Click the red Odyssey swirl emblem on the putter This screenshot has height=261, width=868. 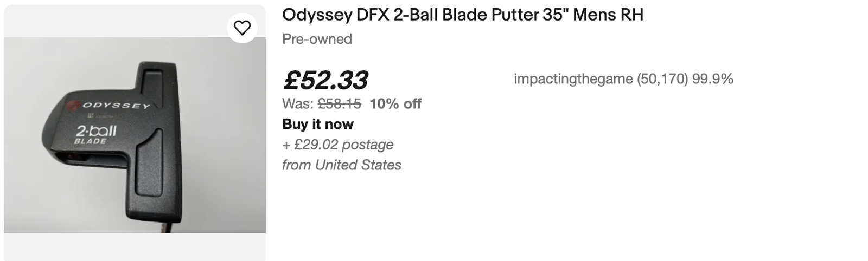[x=74, y=103]
